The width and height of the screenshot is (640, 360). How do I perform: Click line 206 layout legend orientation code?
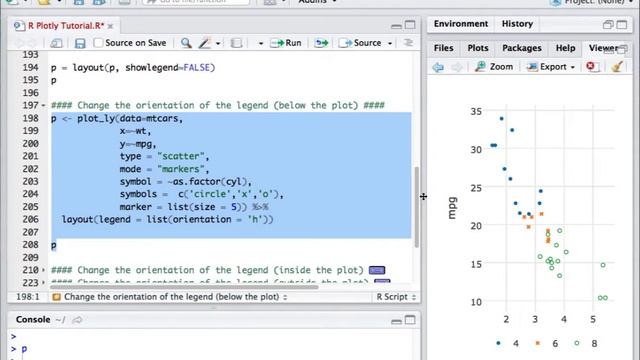[167, 220]
